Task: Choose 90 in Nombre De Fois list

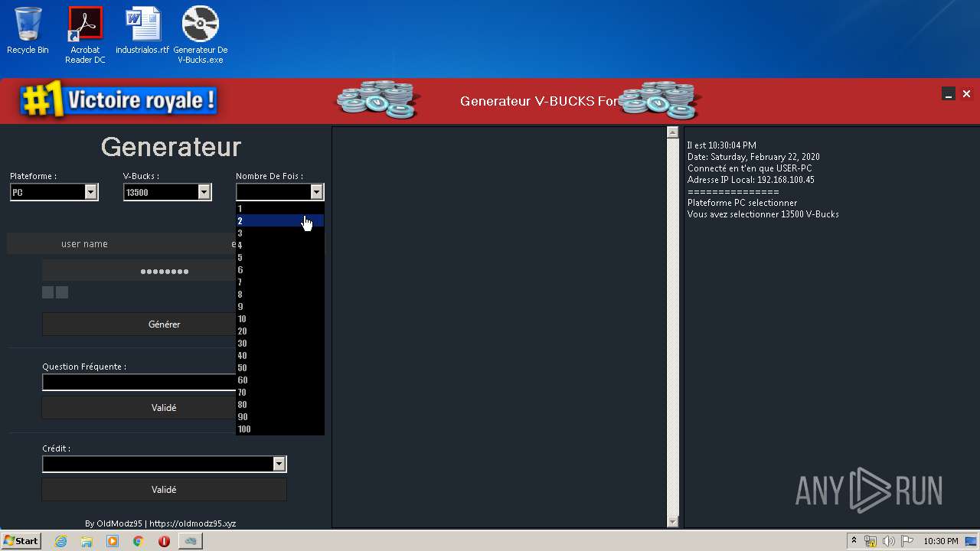Action: pos(280,416)
